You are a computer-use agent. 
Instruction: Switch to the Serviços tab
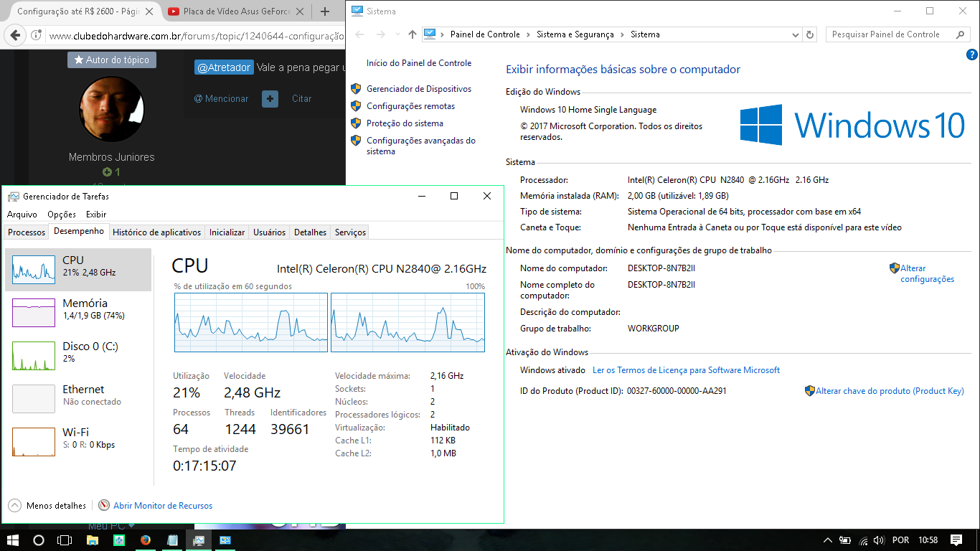pos(351,232)
